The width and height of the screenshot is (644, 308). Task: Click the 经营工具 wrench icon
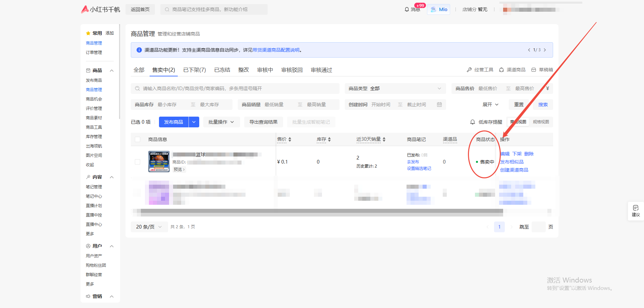(x=469, y=70)
